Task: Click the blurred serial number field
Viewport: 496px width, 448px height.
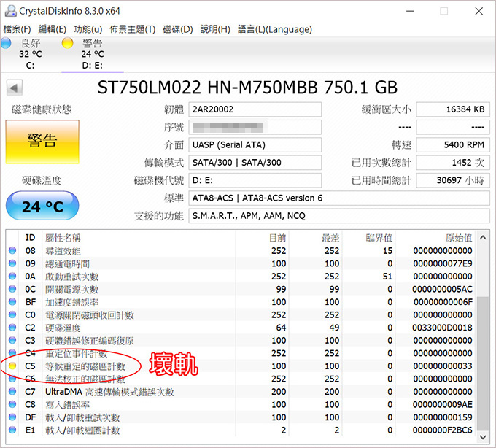Action: coord(255,127)
